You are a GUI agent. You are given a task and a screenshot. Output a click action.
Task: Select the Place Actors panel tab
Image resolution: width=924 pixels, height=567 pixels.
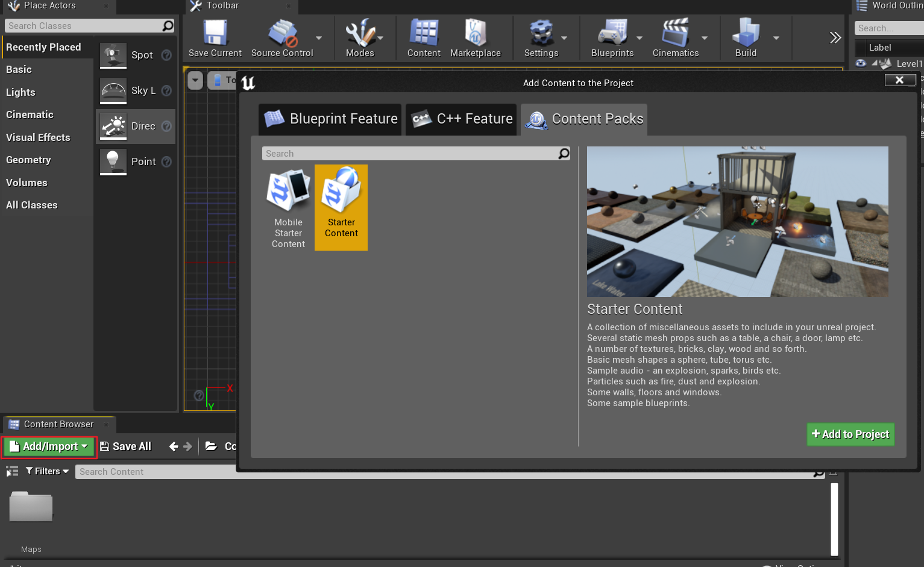pos(58,6)
